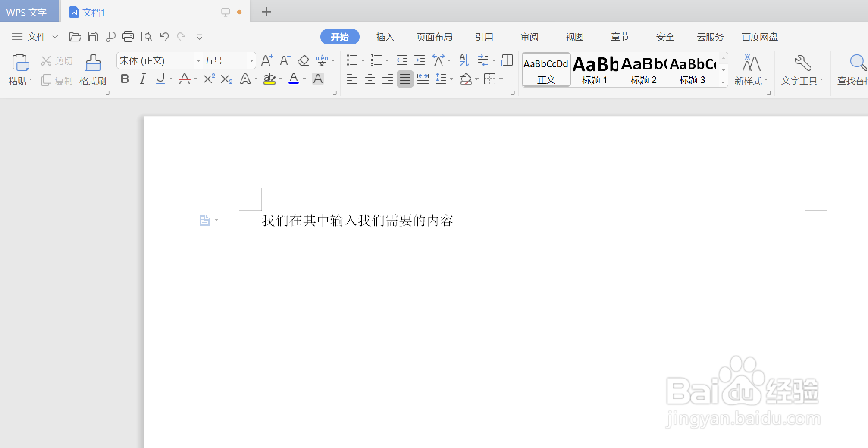Image resolution: width=868 pixels, height=448 pixels.
Task: Switch to the 插入 ribbon tab
Action: coord(385,37)
